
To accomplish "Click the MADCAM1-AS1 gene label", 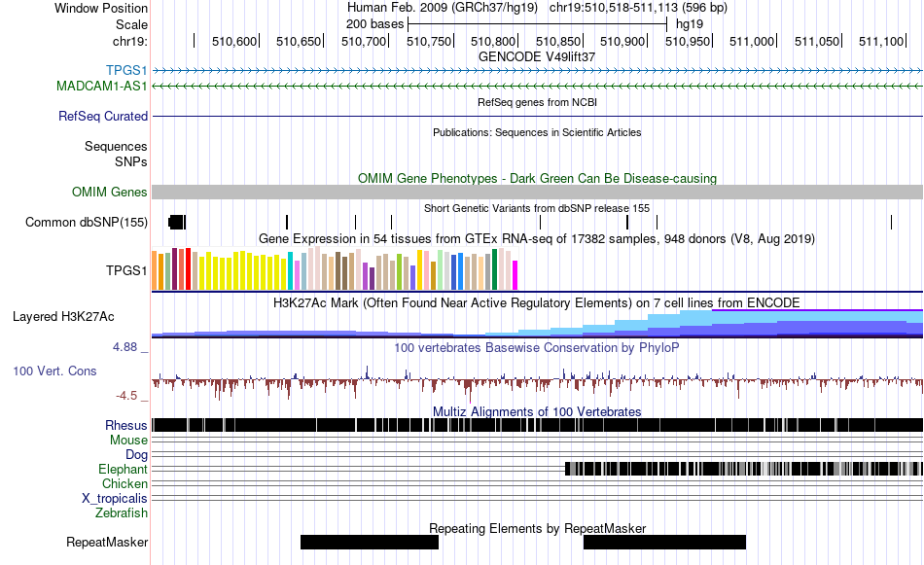I will (x=102, y=86).
